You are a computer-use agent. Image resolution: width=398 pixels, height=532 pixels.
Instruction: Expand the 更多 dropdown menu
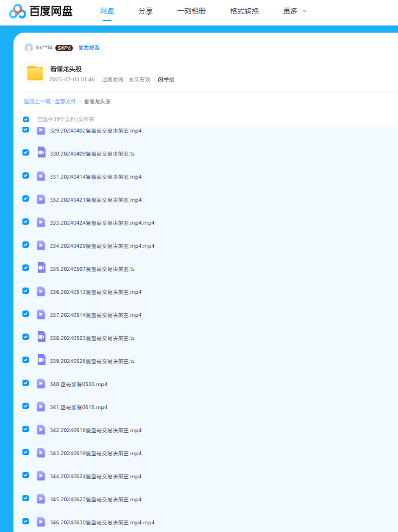coord(294,12)
